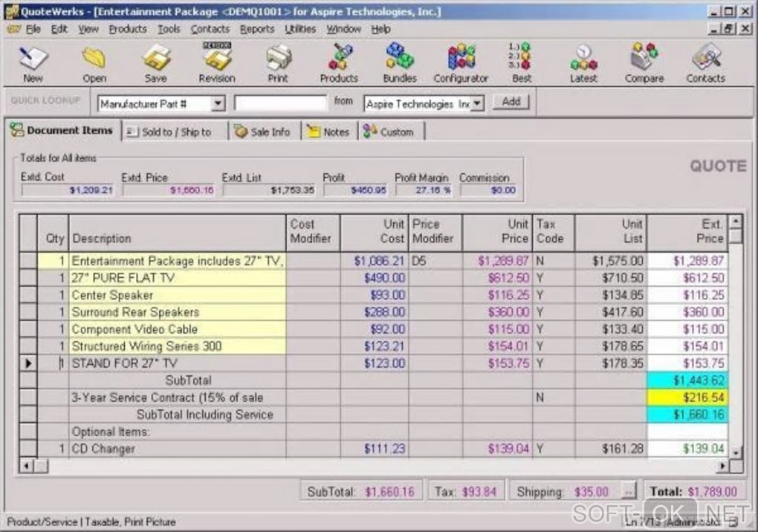Viewport: 758px width, 532px height.
Task: Click the Profit Margin 27.16 % field
Action: 424,190
